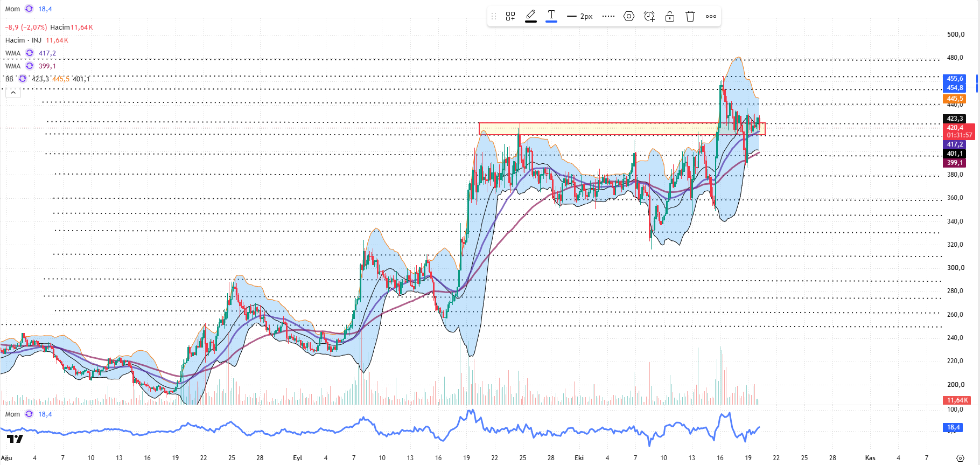
Task: Add an alert with the clock icon
Action: 649,16
